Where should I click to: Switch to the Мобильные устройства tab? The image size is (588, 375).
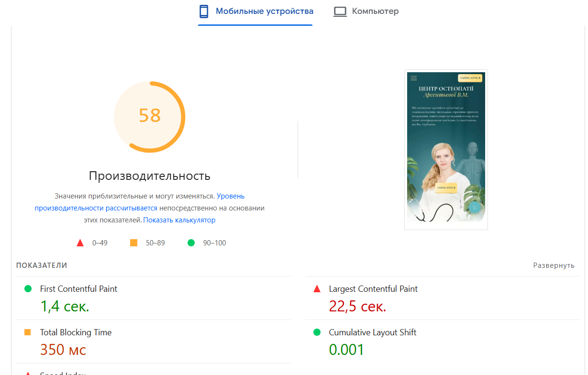point(255,11)
